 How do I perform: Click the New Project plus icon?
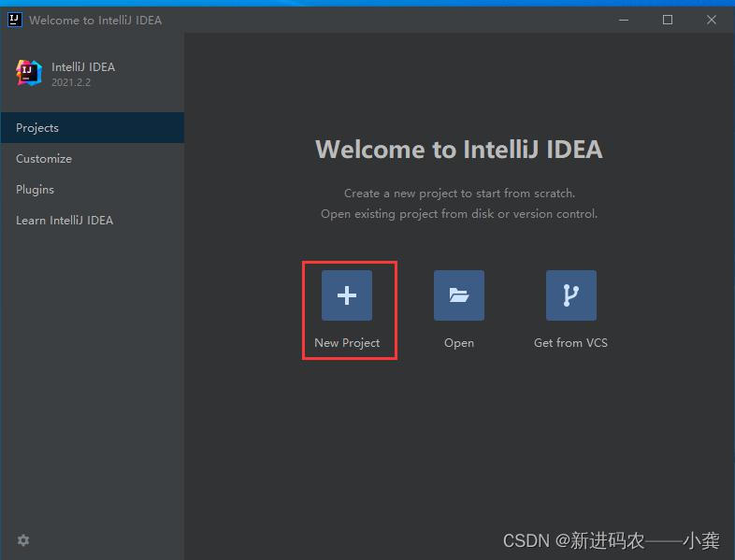[x=347, y=295]
